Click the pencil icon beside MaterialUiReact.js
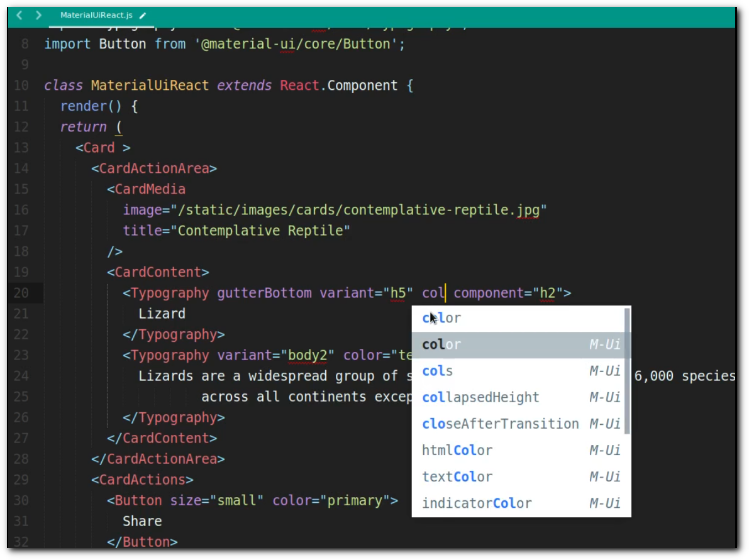This screenshot has height=560, width=749. 143,16
